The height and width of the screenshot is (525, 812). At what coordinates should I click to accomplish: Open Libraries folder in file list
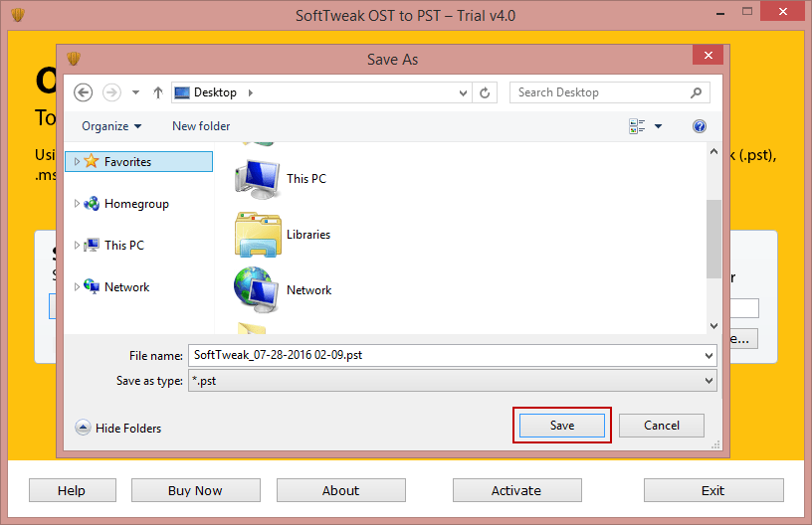coord(258,235)
